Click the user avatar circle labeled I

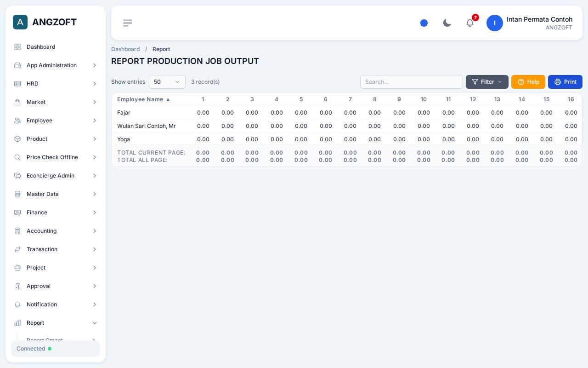[495, 23]
